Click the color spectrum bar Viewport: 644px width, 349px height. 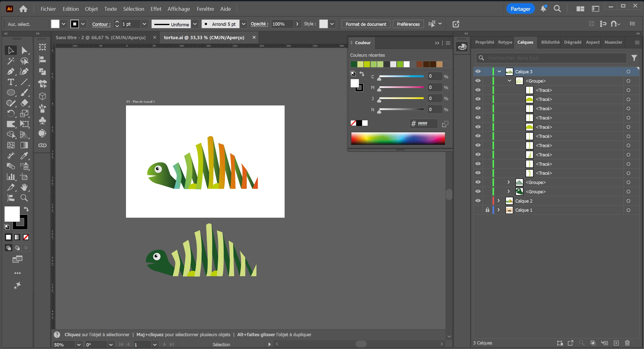pyautogui.click(x=398, y=138)
